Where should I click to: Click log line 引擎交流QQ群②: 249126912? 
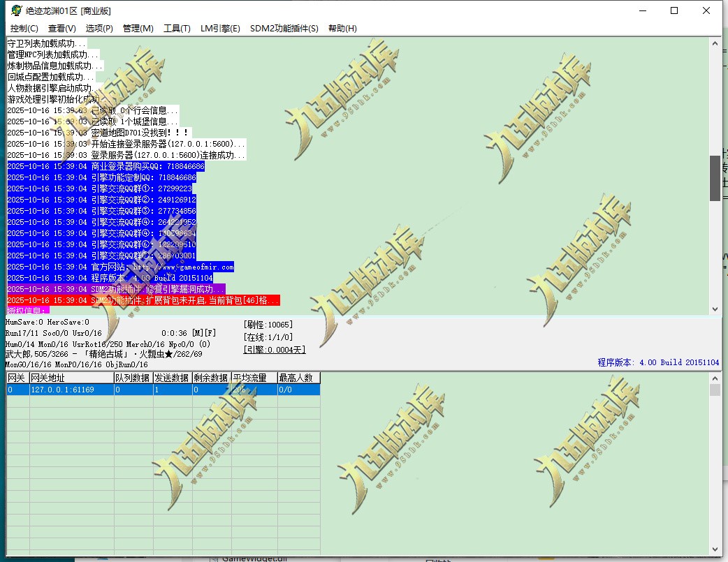coord(102,200)
